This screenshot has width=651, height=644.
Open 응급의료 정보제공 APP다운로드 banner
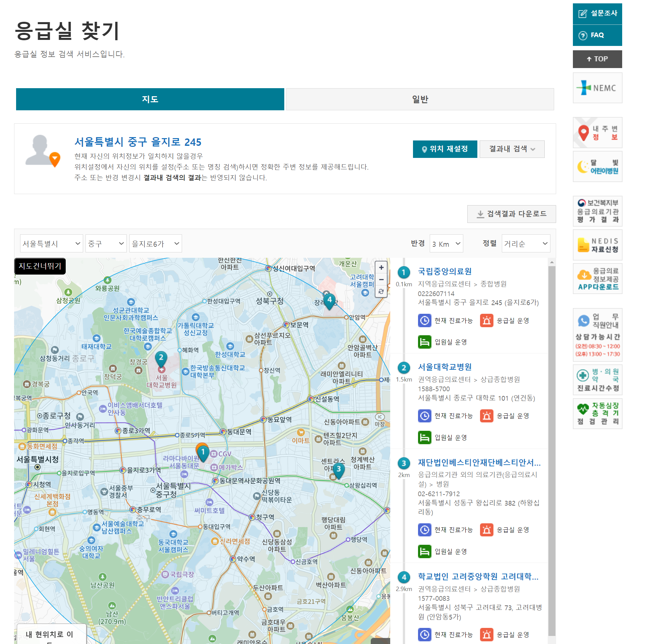pyautogui.click(x=597, y=279)
